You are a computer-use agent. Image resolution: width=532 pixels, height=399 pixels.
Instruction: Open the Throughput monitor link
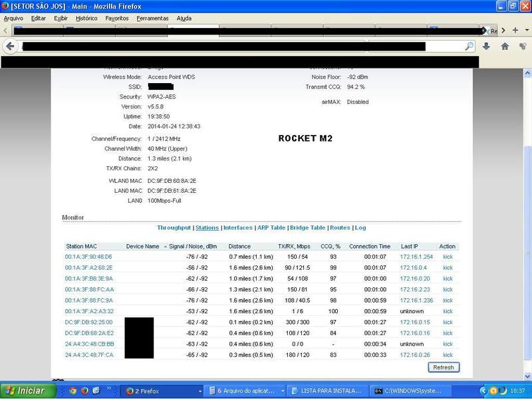tap(174, 227)
